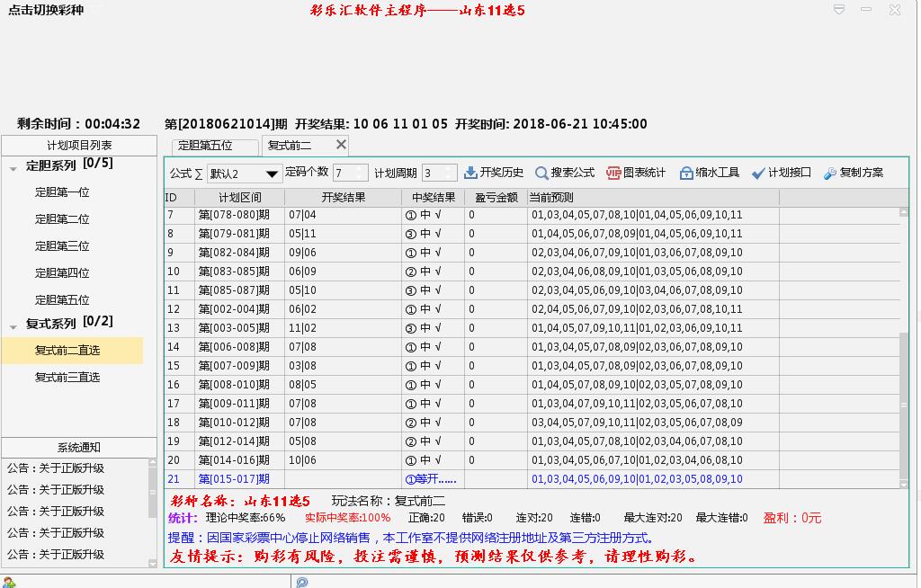Collapse the 复式系列 tree group
This screenshot has width=921, height=588.
[13, 327]
